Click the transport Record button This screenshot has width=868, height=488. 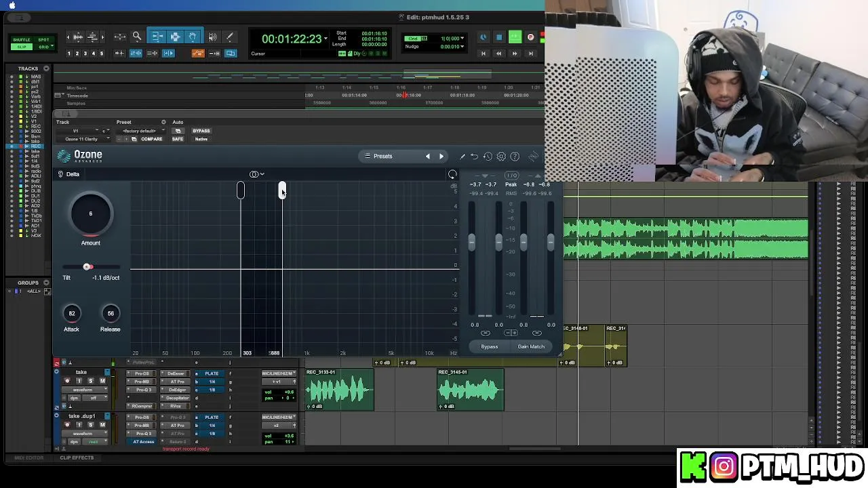(530, 37)
